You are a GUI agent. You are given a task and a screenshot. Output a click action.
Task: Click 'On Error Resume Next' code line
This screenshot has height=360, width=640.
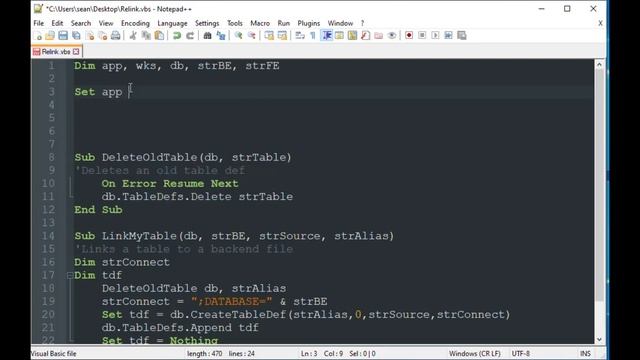[x=170, y=184]
